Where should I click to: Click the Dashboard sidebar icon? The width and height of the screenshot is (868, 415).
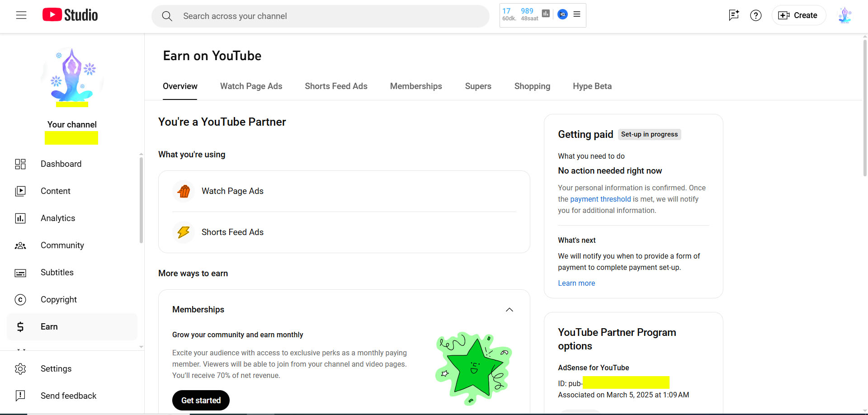point(20,164)
